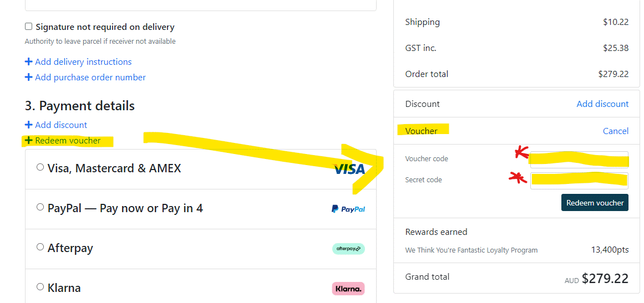Click plus icon beside Add delivery instructions
The width and height of the screenshot is (644, 303).
pos(29,62)
